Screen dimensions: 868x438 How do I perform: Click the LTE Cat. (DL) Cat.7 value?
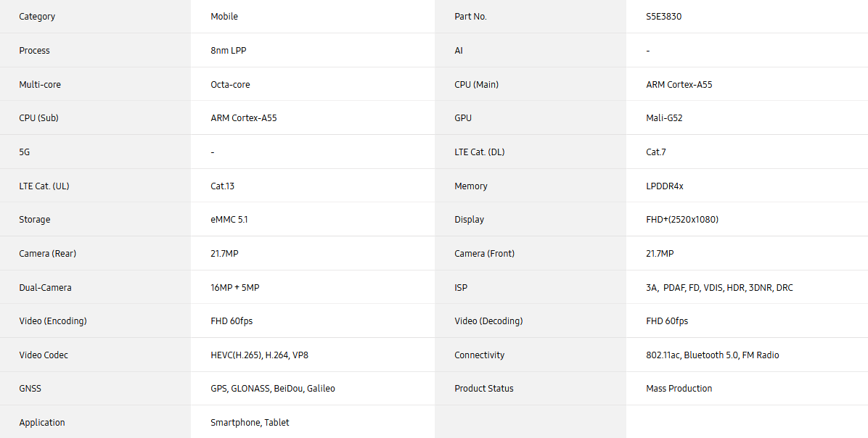click(656, 152)
